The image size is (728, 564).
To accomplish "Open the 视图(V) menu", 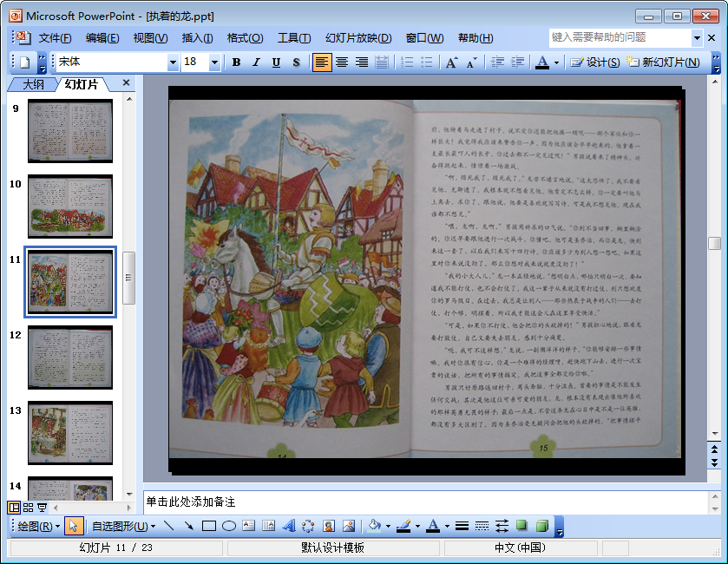I will coord(150,38).
